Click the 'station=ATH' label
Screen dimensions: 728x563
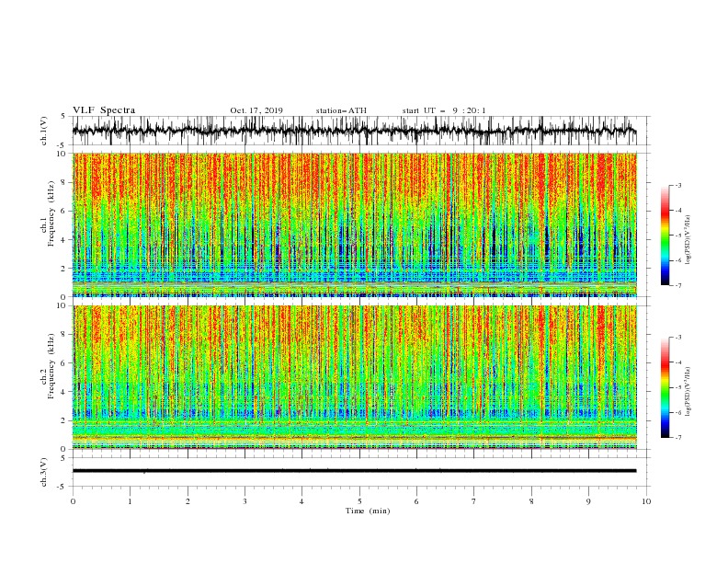coord(341,110)
